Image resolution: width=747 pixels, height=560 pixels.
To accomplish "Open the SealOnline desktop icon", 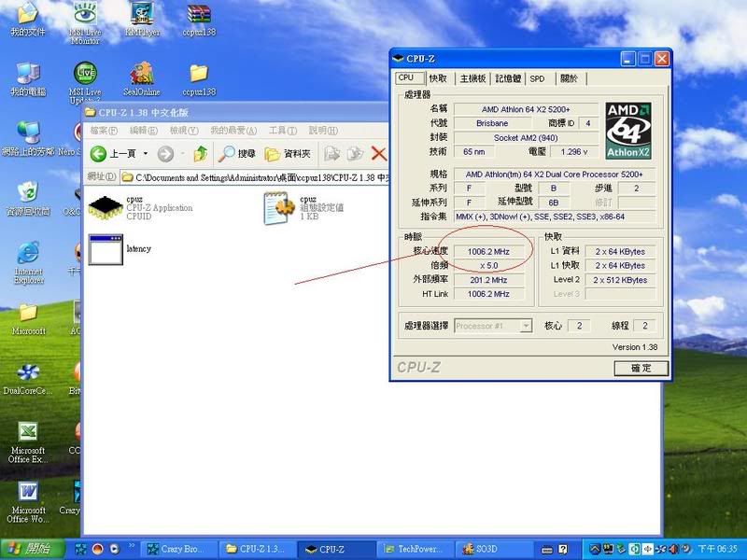I will [142, 73].
